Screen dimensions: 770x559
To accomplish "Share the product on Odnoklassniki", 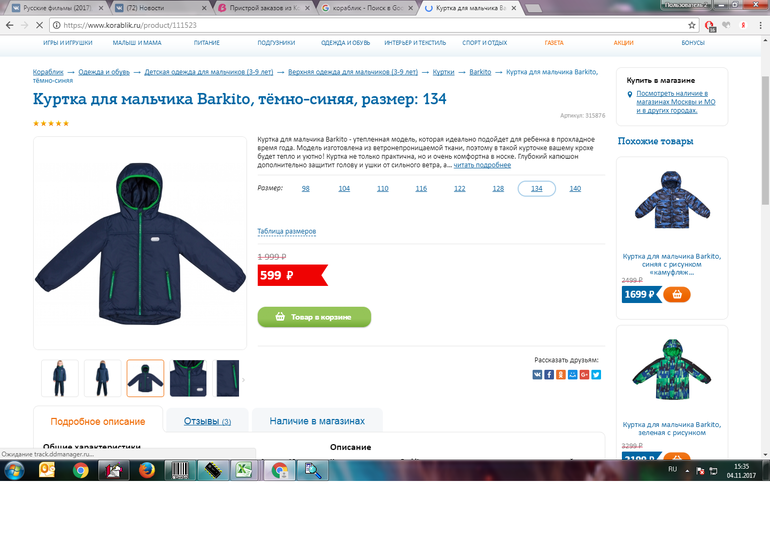I will 561,374.
